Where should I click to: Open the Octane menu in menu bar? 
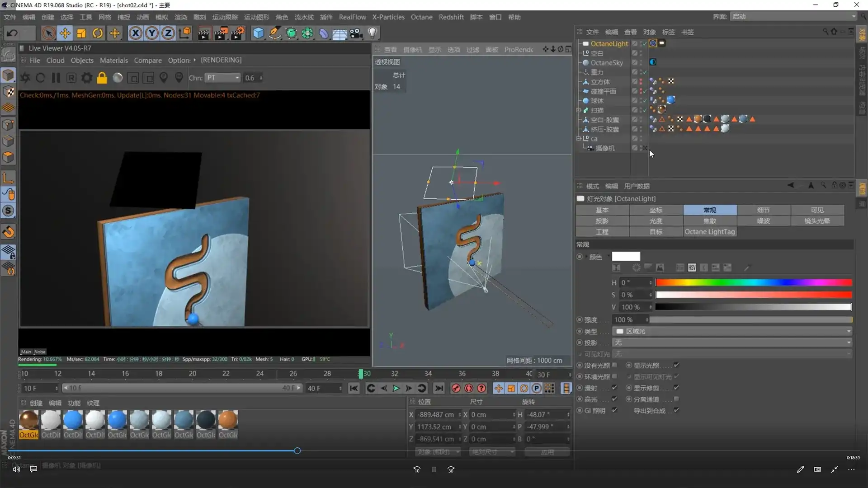pyautogui.click(x=421, y=17)
